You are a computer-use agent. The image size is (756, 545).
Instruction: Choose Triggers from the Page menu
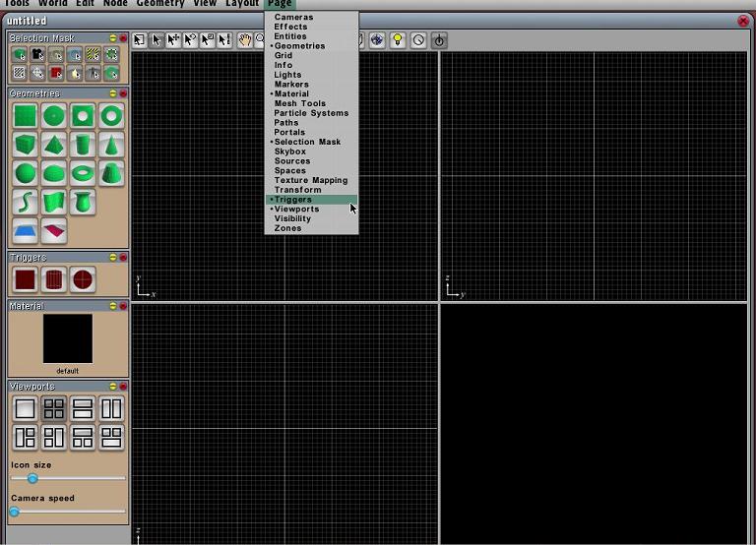293,200
